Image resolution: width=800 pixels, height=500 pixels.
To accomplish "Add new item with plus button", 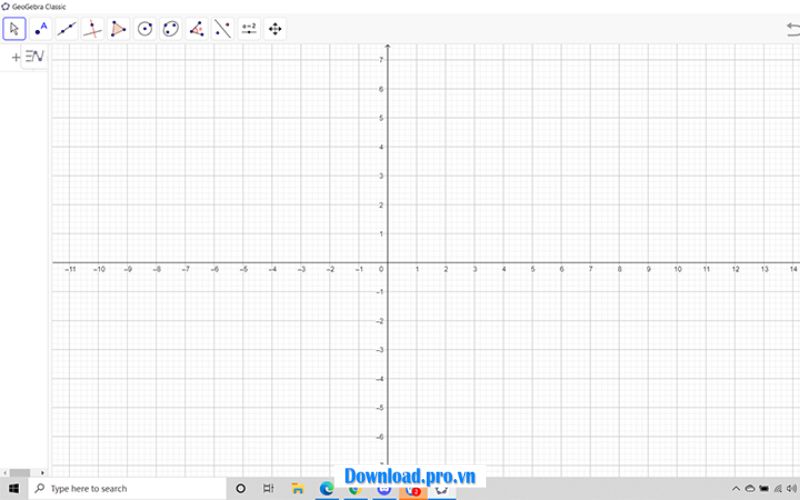I will point(15,57).
